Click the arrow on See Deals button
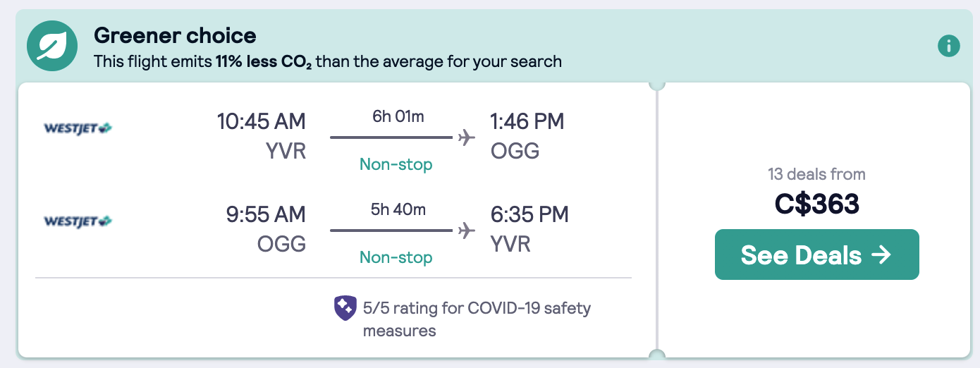This screenshot has height=368, width=980. (881, 254)
